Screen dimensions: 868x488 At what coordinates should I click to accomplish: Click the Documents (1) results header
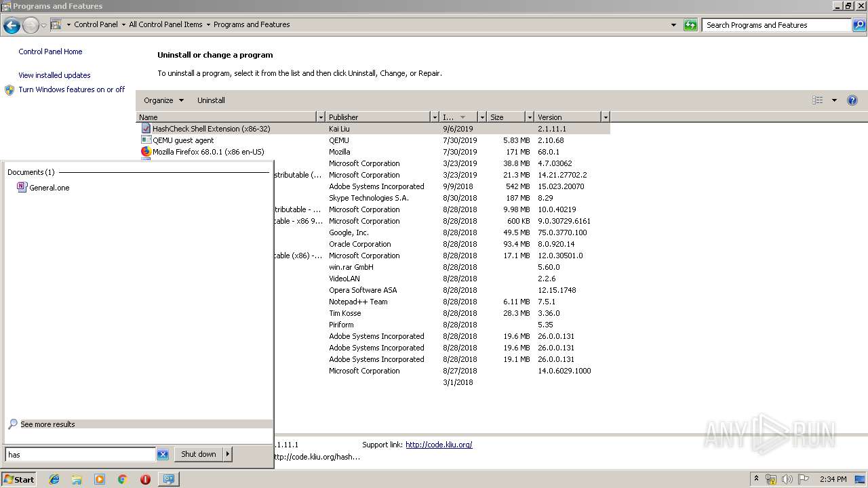tap(31, 172)
